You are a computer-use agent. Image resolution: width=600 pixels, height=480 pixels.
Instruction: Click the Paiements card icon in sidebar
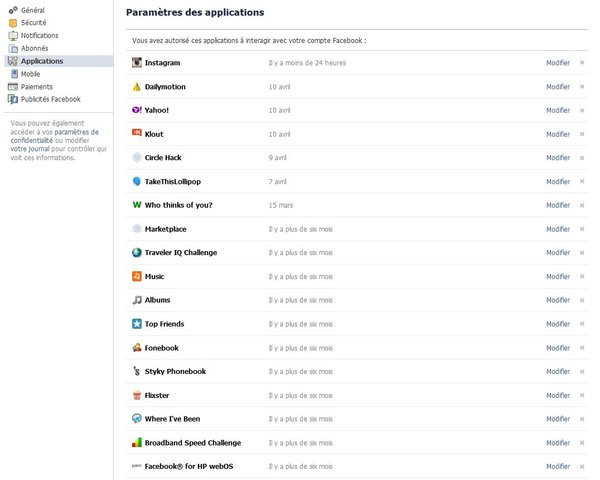click(x=13, y=87)
